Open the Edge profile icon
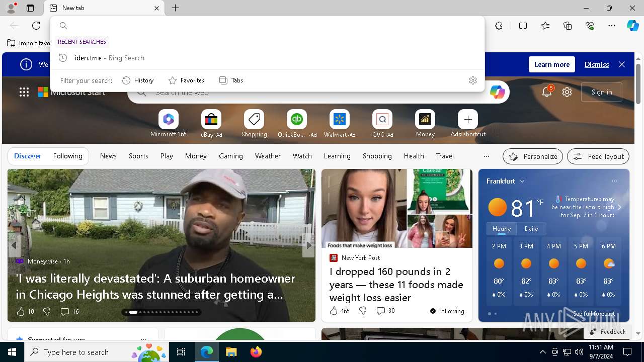The width and height of the screenshot is (644, 362). (11, 8)
